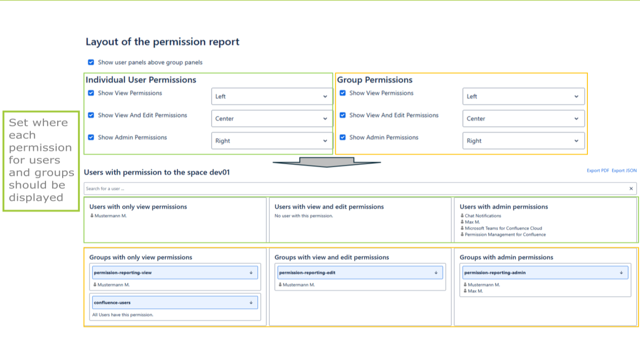This screenshot has height=364, width=640.
Task: Click 'No user with this permission.' text
Action: tap(304, 216)
